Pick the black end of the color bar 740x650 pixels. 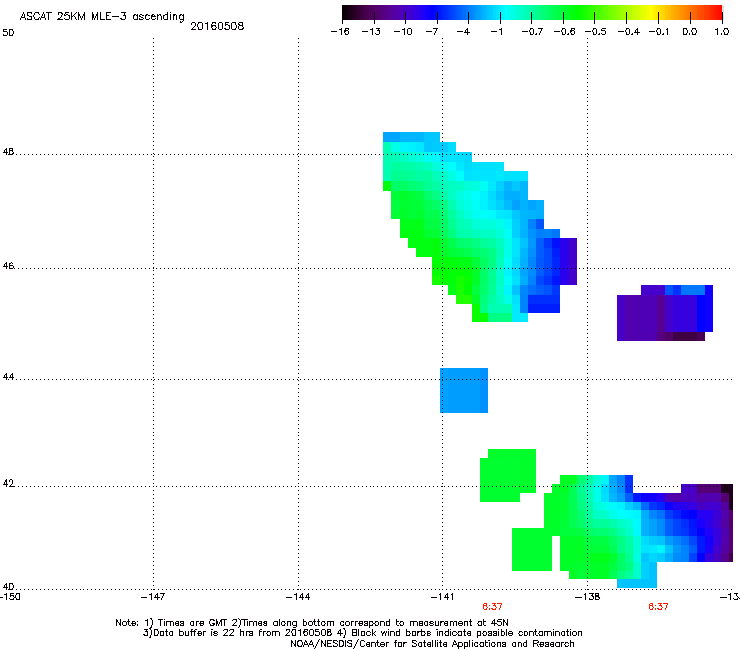348,13
